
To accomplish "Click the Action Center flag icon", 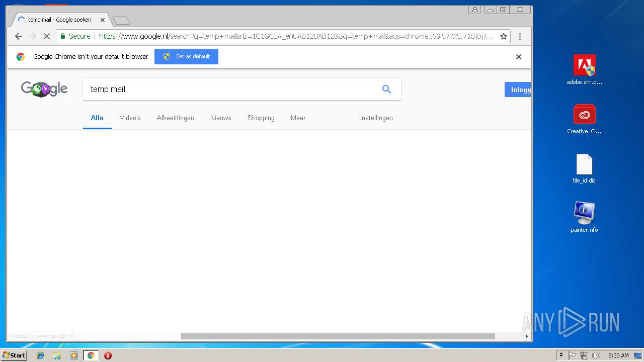I will (x=572, y=355).
